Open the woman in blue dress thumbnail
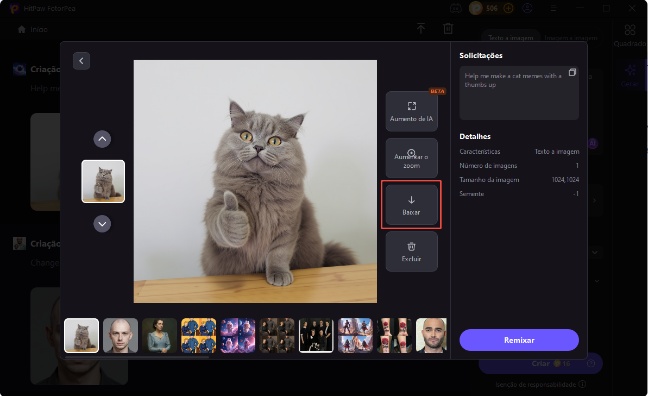The image size is (648, 396). coord(160,335)
